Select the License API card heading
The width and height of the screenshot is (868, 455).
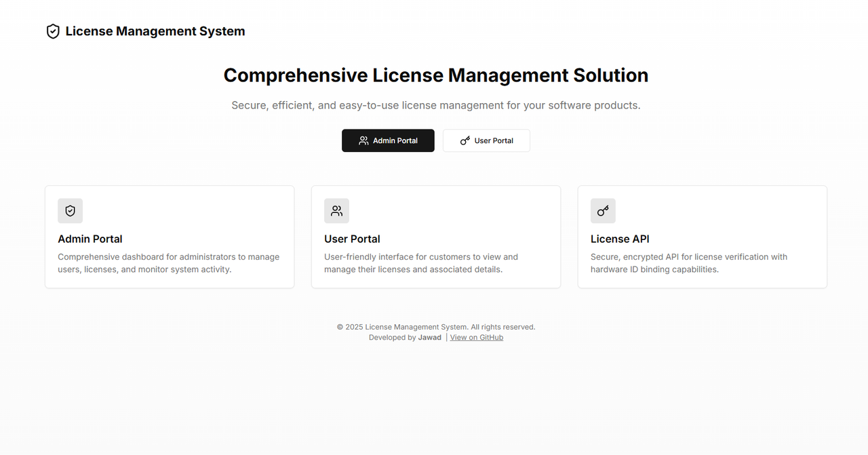tap(620, 239)
